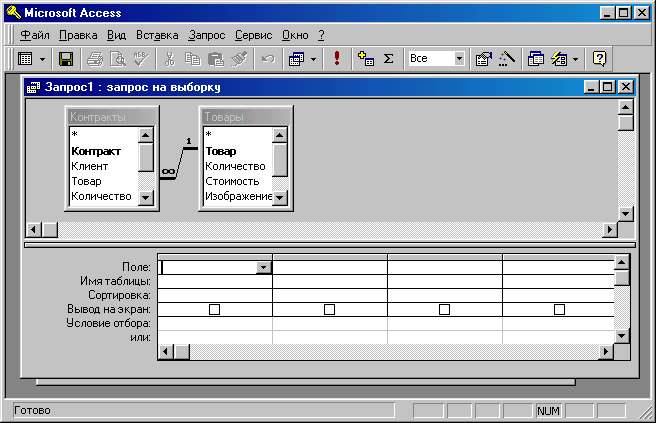Open the Top Values 'Все' combo box
Image resolution: width=656 pixels, height=423 pixels.
pyautogui.click(x=436, y=59)
